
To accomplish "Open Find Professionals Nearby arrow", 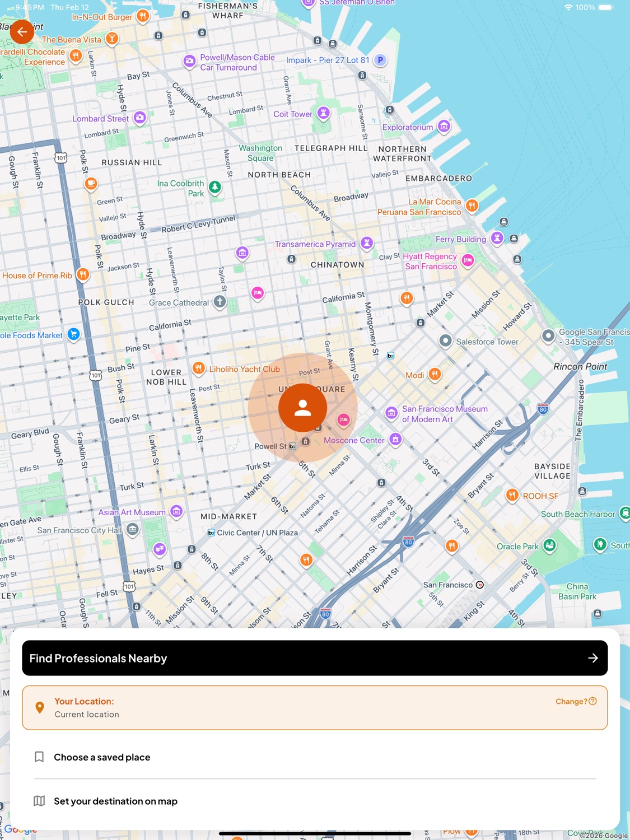I will point(593,658).
